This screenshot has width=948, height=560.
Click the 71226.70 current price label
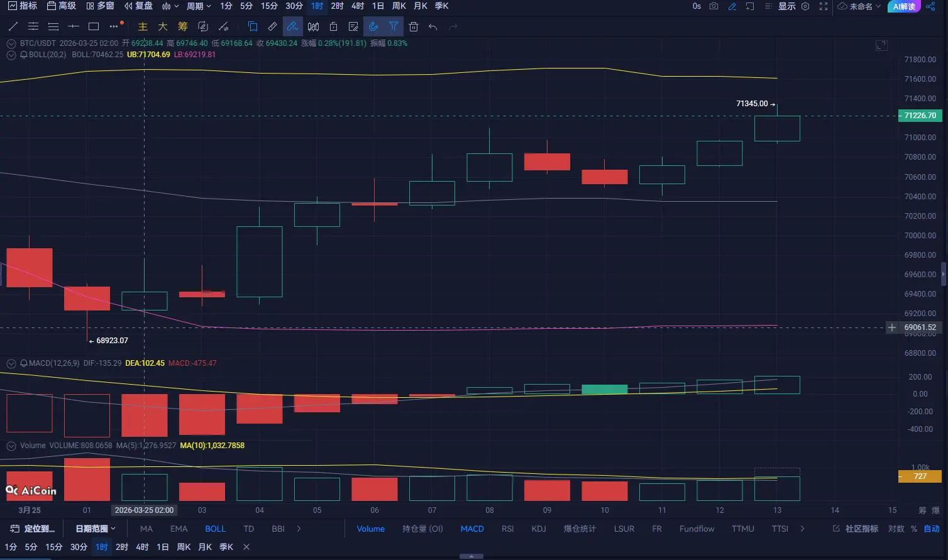pyautogui.click(x=920, y=116)
